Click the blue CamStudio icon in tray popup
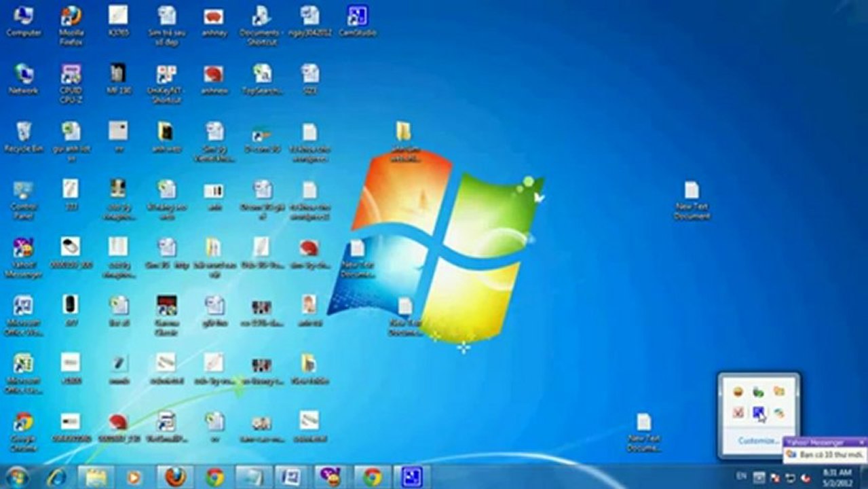The image size is (868, 489). click(759, 412)
